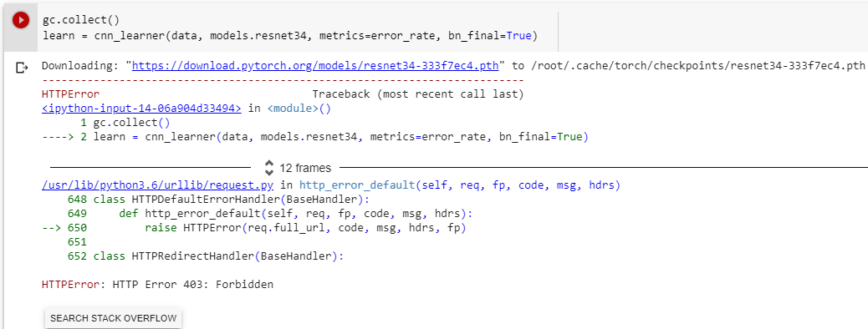This screenshot has width=868, height=329.
Task: Open the ipython-input-14-06a904d33494 link
Action: point(141,109)
